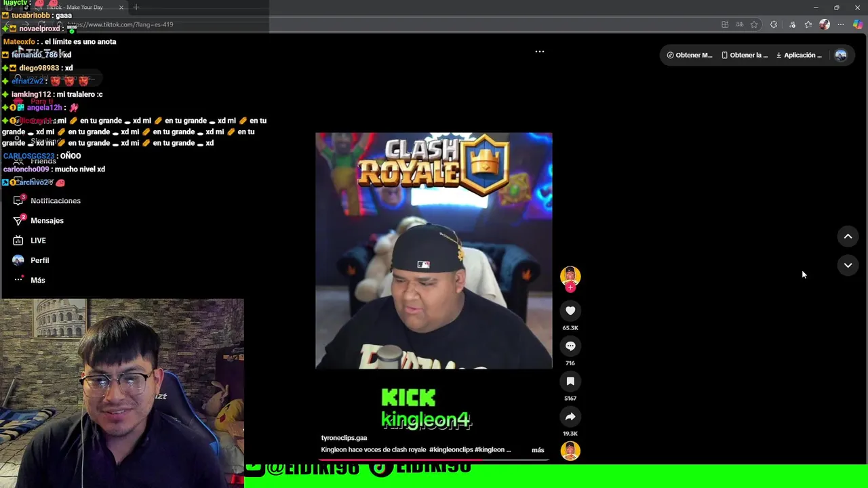868x488 pixels.
Task: Pause the Clash Royale video
Action: point(434,251)
